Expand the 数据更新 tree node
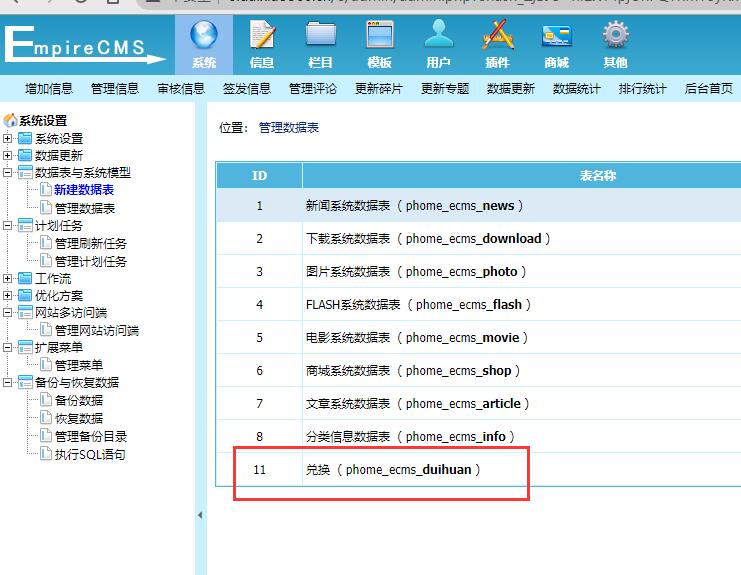 8,156
